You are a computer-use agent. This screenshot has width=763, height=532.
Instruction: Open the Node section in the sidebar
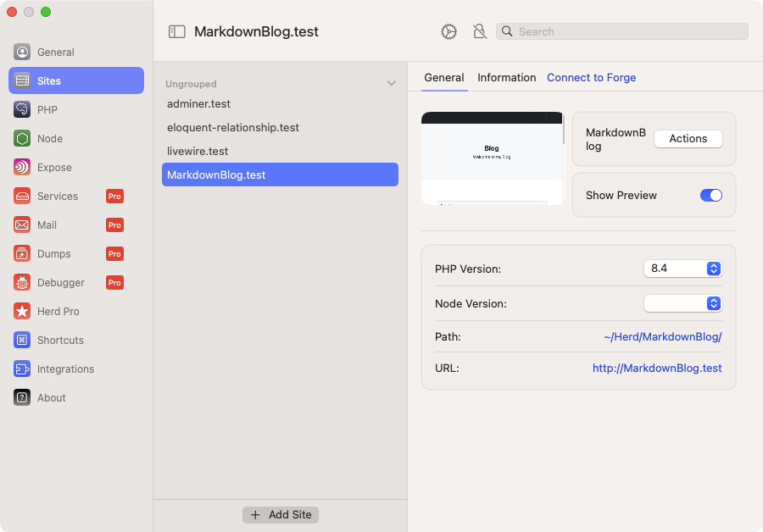[49, 139]
